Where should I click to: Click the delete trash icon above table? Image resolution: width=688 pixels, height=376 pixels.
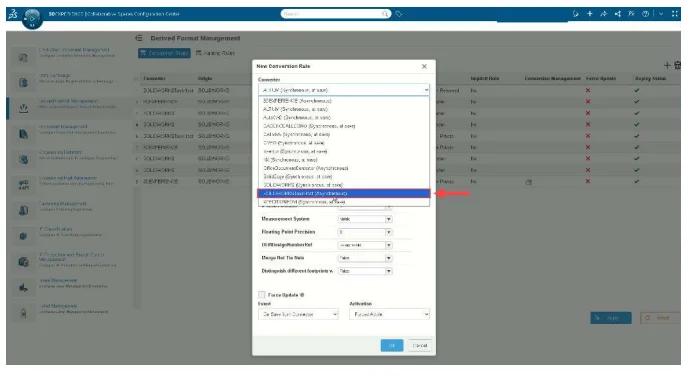[x=677, y=65]
